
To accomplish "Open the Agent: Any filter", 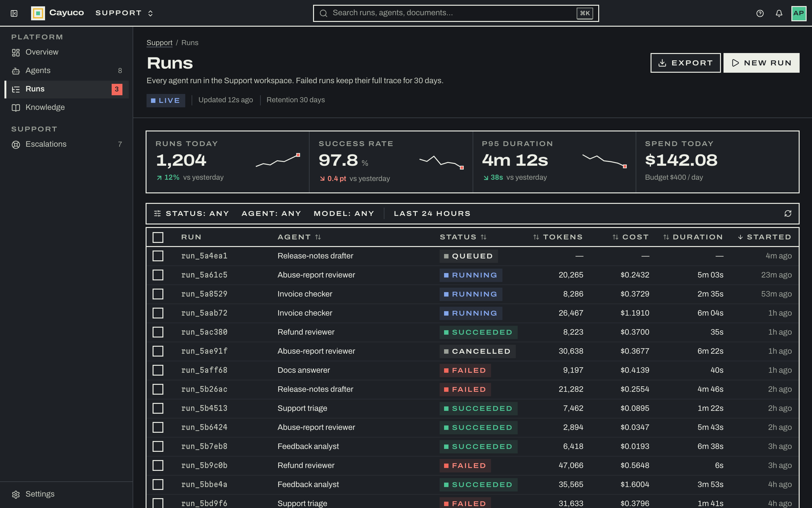I will click(271, 214).
